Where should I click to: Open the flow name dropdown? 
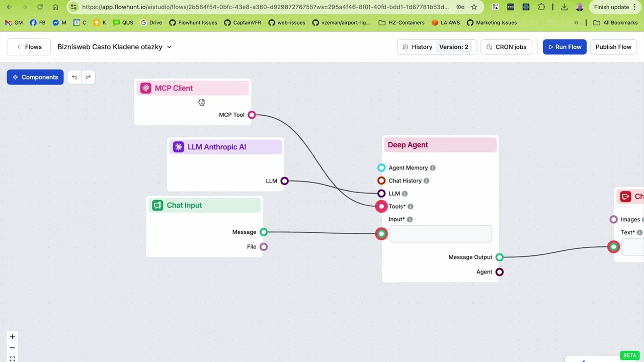click(x=169, y=47)
